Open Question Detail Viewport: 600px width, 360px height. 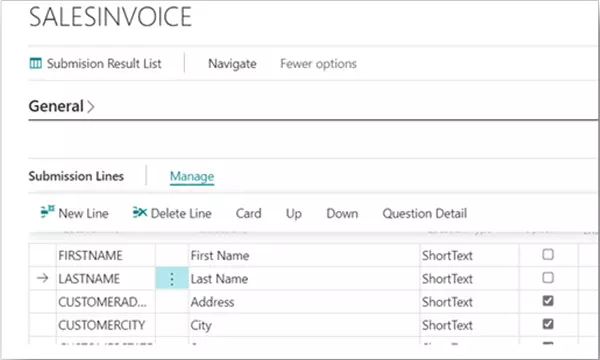[x=425, y=213]
